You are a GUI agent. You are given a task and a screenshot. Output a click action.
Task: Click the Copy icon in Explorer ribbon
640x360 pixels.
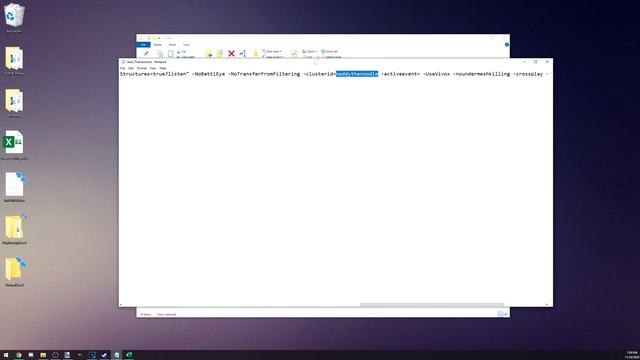tap(160, 53)
